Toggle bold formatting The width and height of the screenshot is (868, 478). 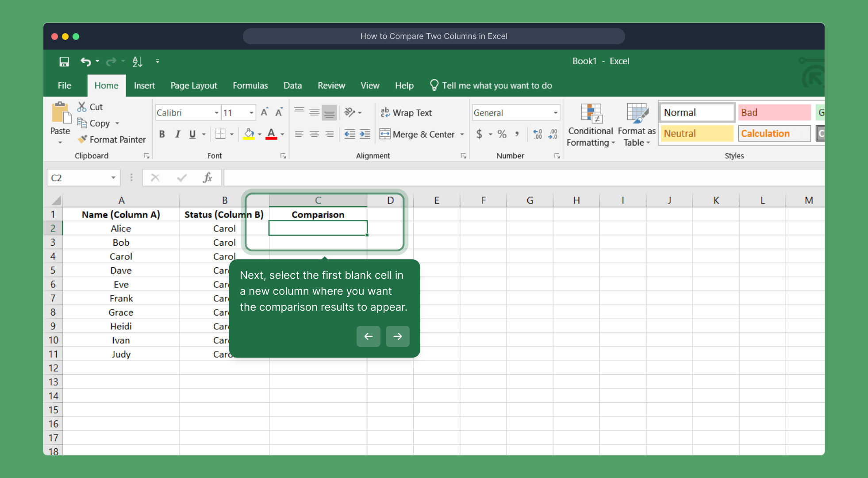(x=161, y=134)
